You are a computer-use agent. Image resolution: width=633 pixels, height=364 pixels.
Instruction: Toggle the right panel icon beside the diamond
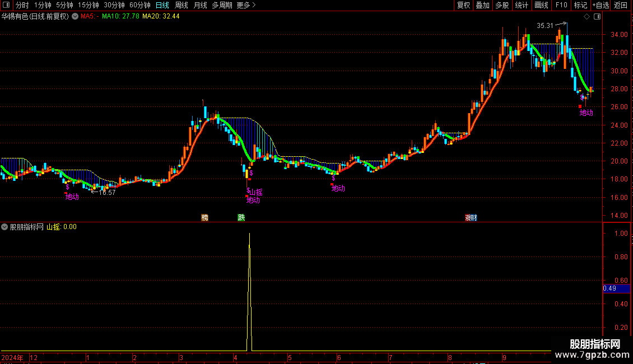pos(597,17)
